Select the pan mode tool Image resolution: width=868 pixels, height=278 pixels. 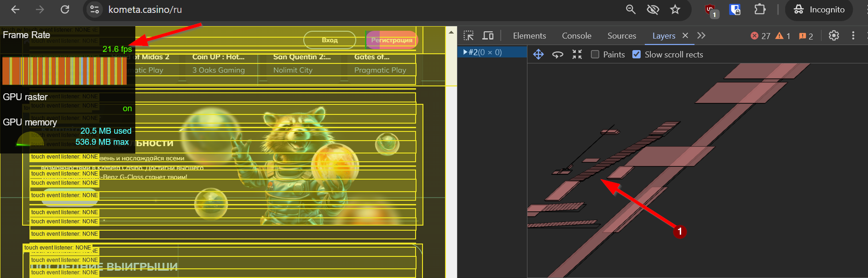pyautogui.click(x=538, y=55)
